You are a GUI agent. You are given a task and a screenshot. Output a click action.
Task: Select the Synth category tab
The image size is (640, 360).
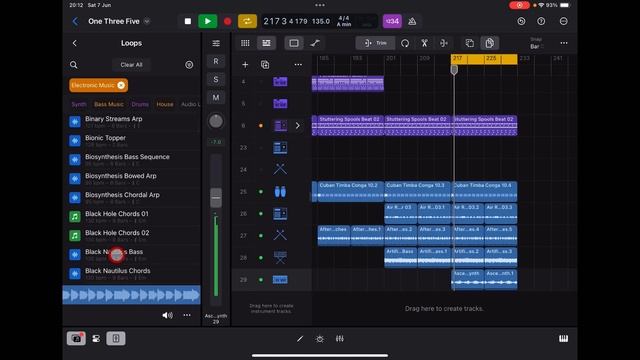(x=79, y=104)
